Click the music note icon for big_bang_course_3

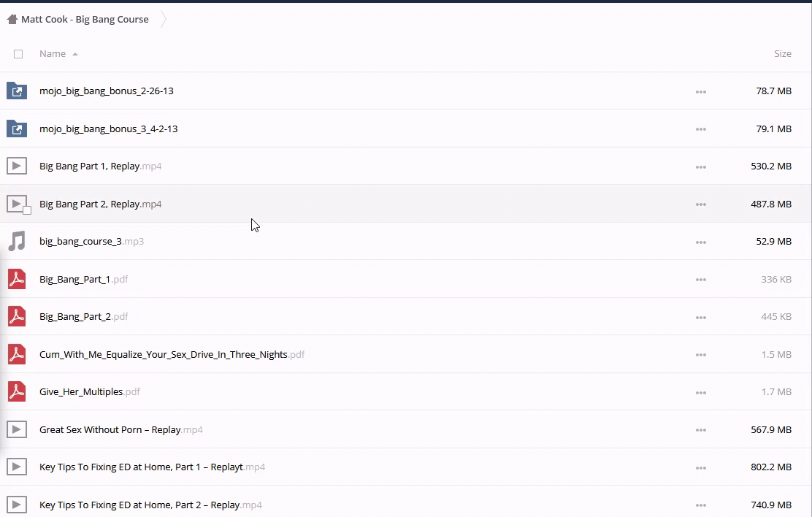coord(17,242)
